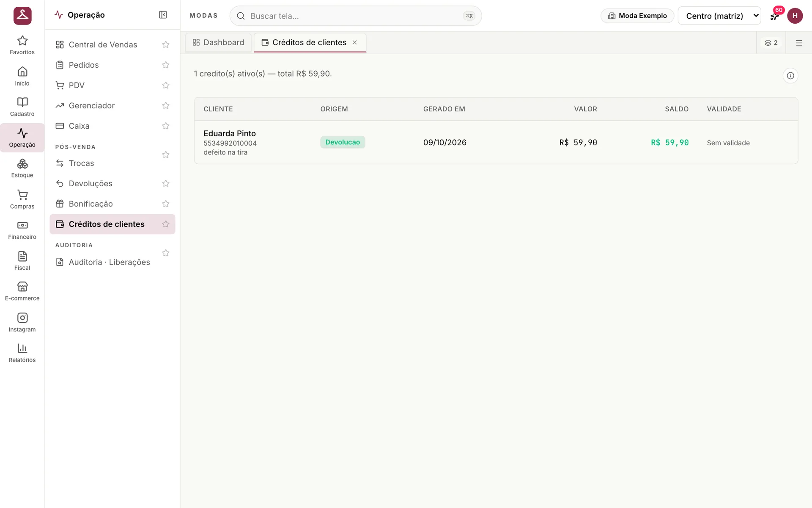Select Operação in the left rail

[x=22, y=138]
